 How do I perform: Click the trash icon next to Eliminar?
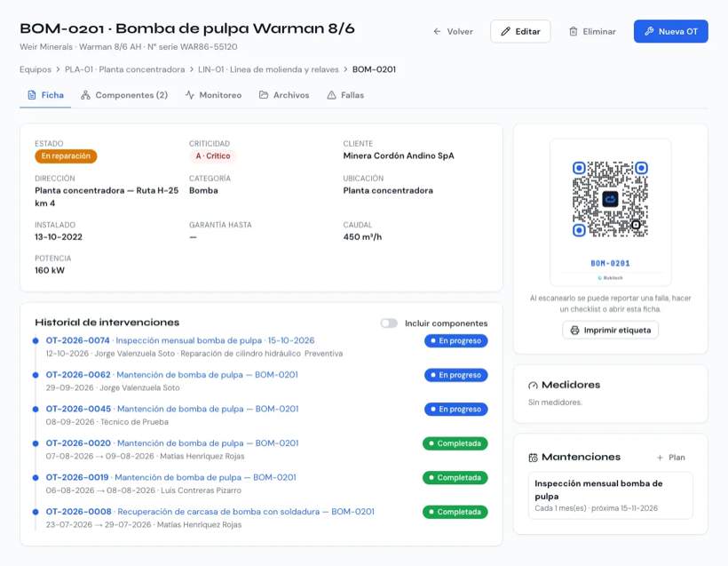(574, 32)
